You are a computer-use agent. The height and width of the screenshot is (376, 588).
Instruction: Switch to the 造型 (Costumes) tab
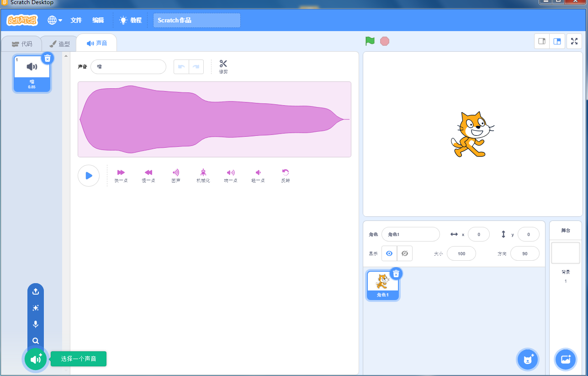point(58,43)
